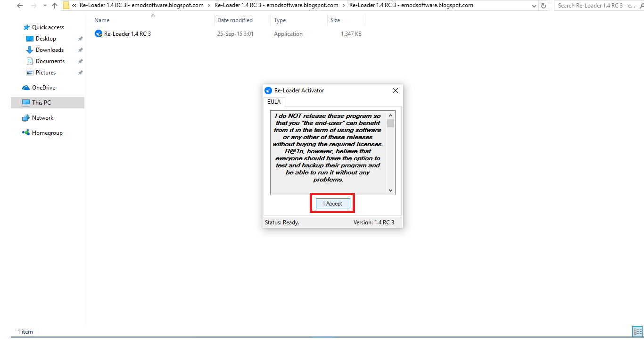Screen dimensions: 644x362
Task: Open the recent locations dropdown arrow
Action: click(45, 6)
